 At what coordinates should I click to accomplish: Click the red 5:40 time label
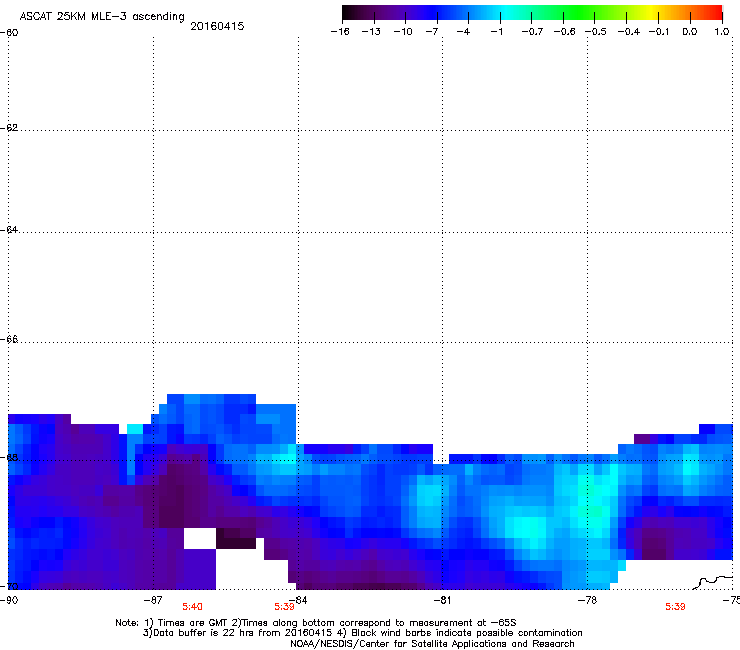193,607
